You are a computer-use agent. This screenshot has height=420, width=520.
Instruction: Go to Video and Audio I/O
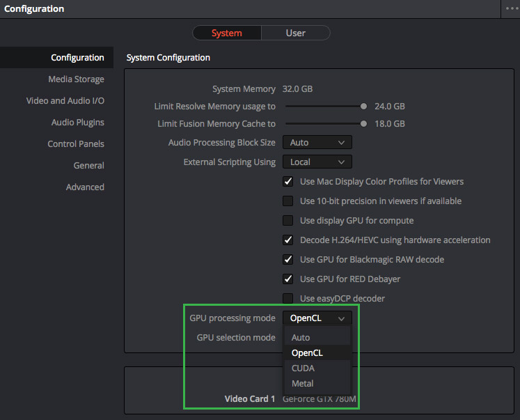[65, 101]
